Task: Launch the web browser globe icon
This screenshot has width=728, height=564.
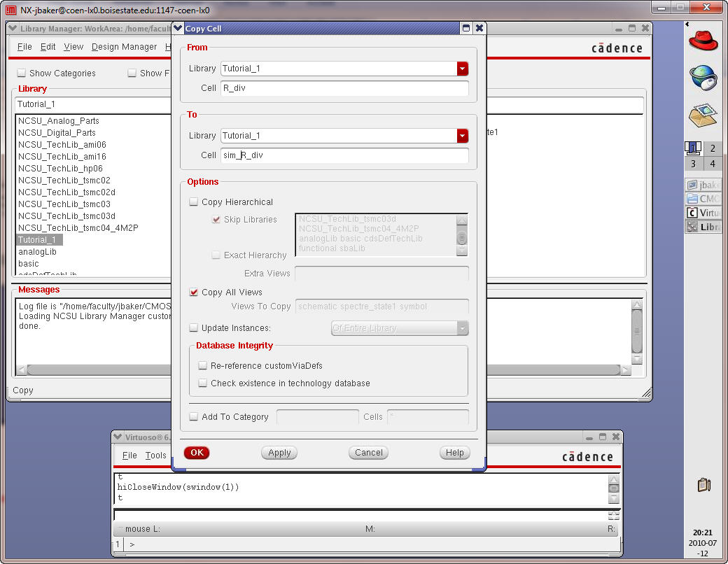Action: point(703,77)
